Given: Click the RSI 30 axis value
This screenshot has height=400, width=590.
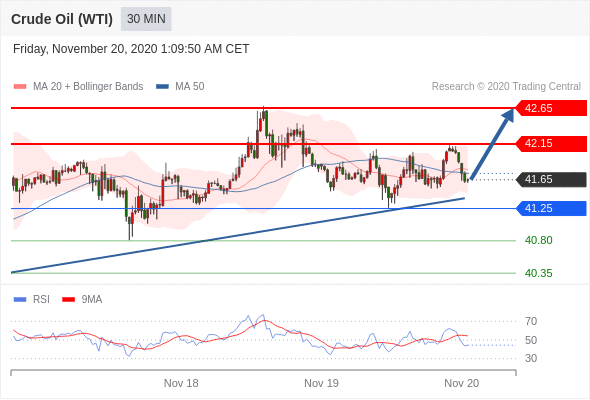Looking at the screenshot, I should pyautogui.click(x=531, y=358).
